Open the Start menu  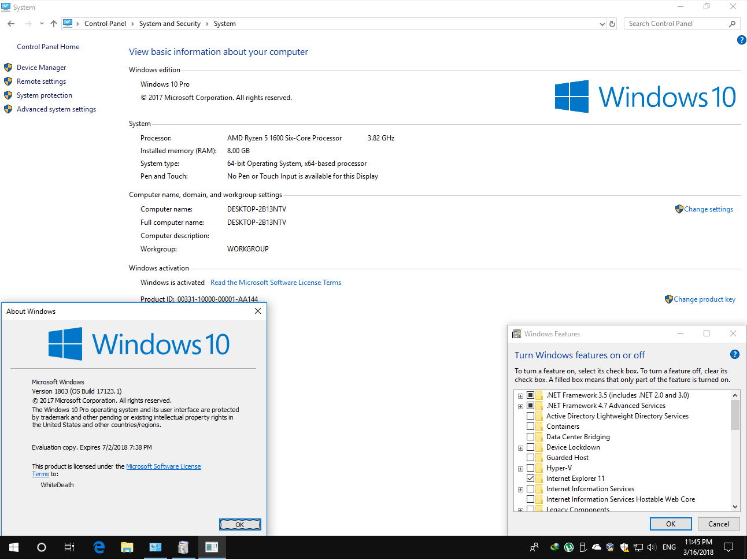[x=14, y=547]
